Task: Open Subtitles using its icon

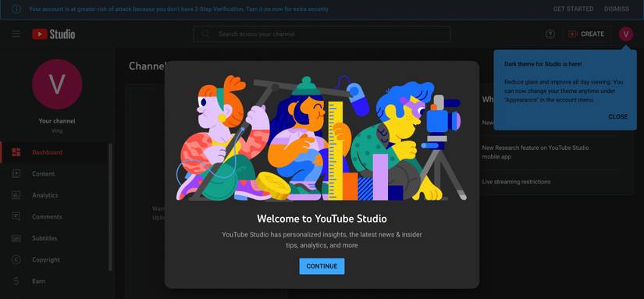Action: [16, 238]
